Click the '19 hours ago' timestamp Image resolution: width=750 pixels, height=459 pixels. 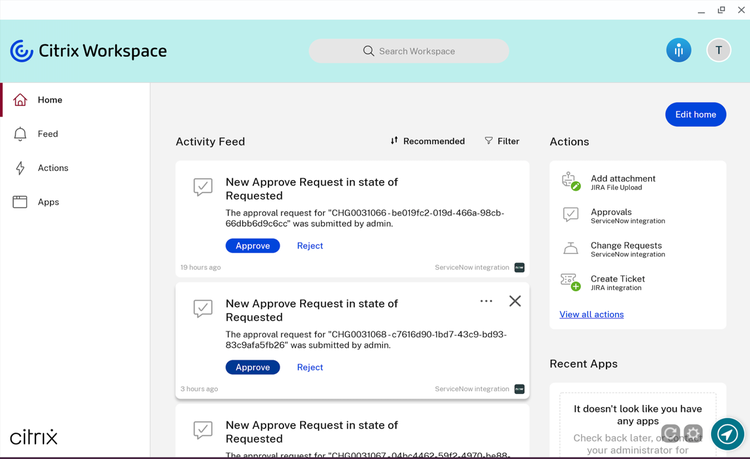[200, 267]
